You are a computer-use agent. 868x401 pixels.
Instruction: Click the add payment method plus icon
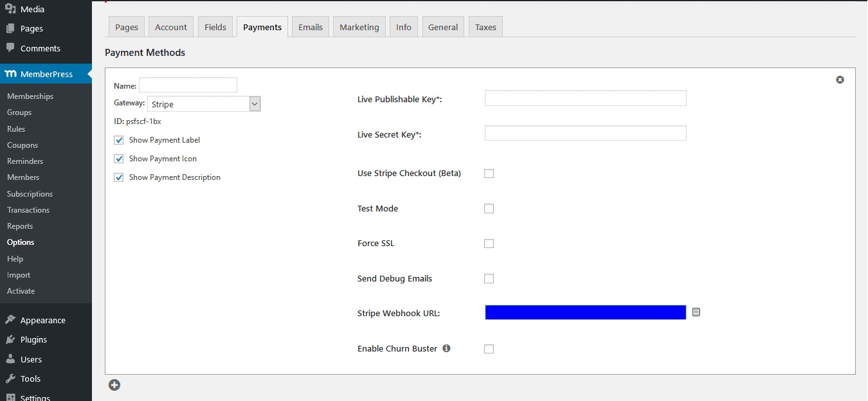click(114, 385)
